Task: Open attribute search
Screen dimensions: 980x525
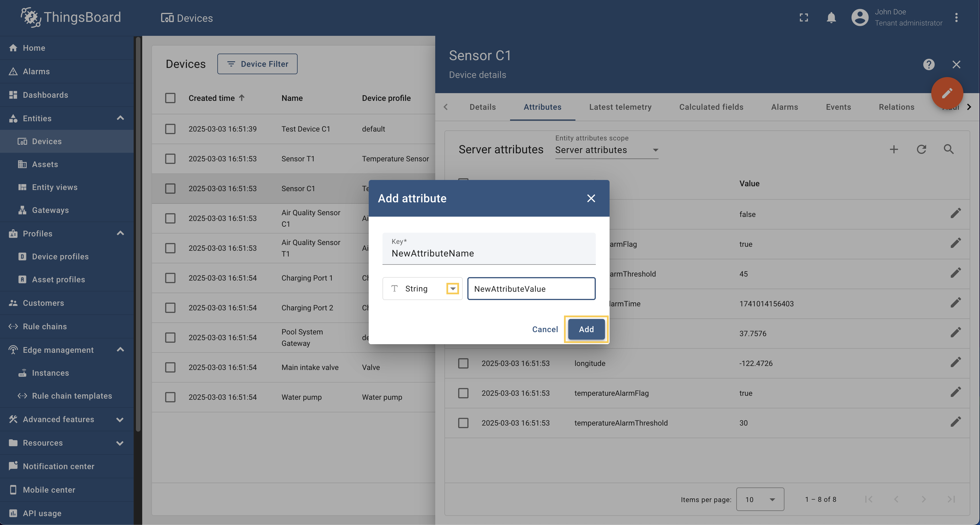Action: pos(948,149)
